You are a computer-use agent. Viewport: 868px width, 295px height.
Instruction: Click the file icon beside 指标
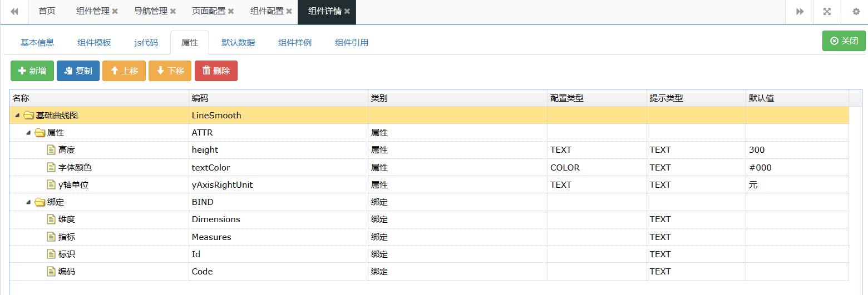(51, 237)
